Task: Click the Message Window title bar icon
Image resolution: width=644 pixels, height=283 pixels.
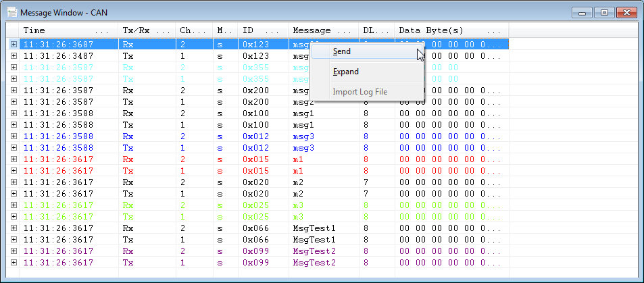Action: click(13, 12)
